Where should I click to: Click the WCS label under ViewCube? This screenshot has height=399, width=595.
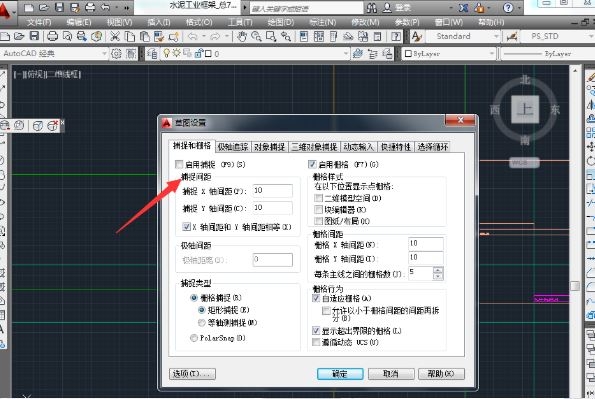(x=524, y=162)
